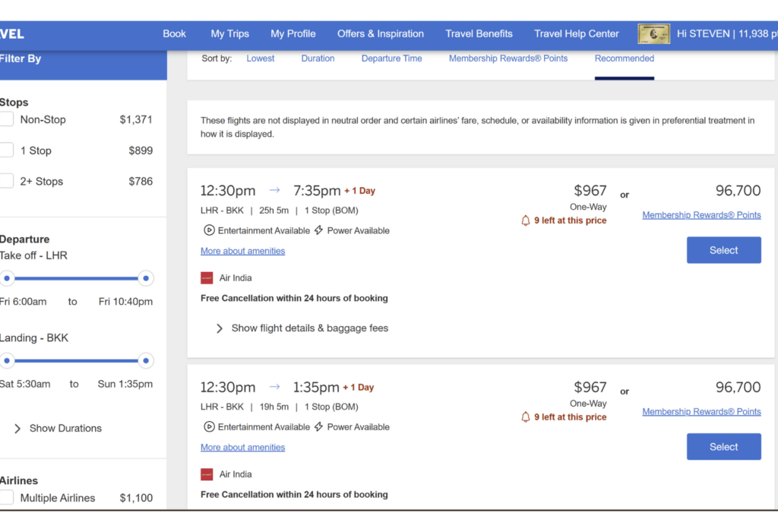Open Membership Rewards Points link for 1:35pm flight
778x532 pixels.
(701, 412)
